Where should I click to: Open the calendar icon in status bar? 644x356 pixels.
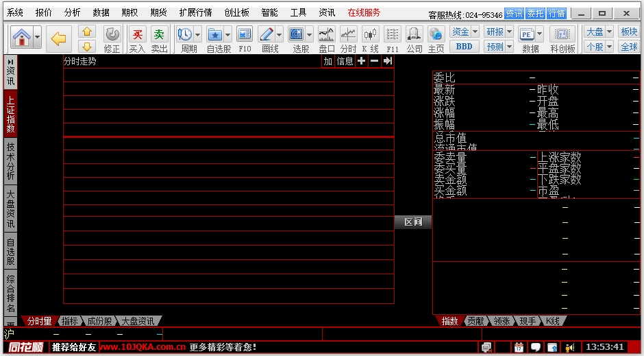pos(519,347)
